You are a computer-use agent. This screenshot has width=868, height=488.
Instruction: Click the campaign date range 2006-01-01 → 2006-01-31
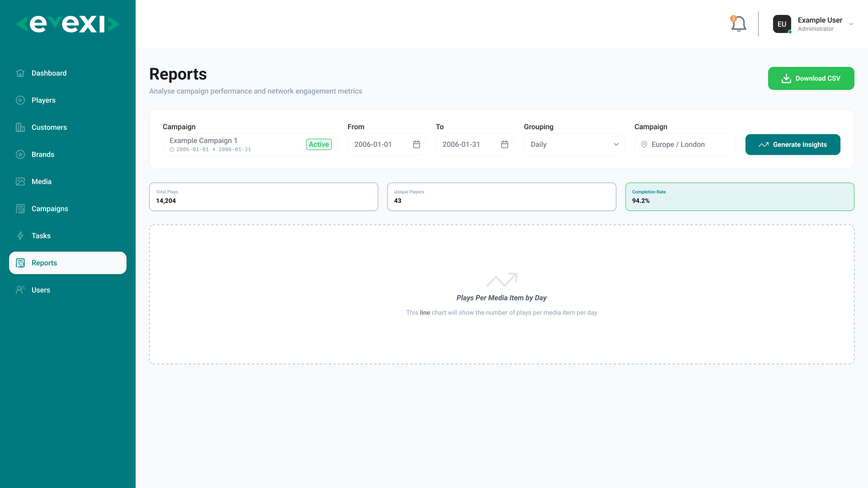click(213, 150)
